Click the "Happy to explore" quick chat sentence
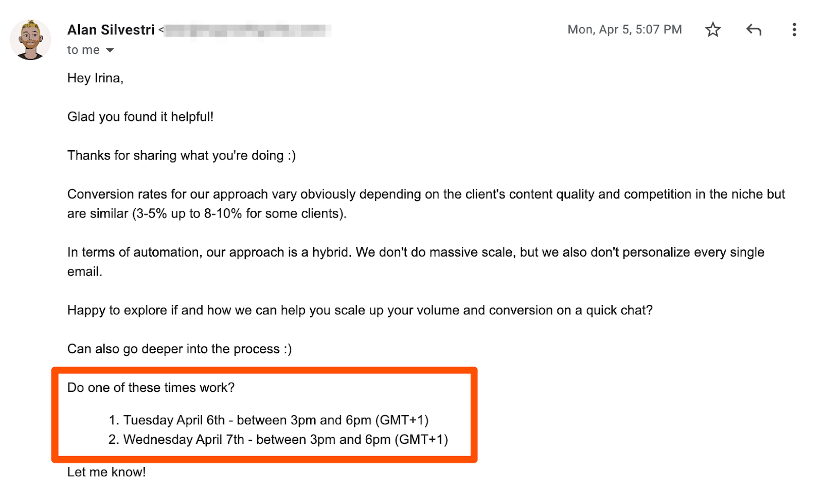This screenshot has width=823, height=504. [x=360, y=310]
